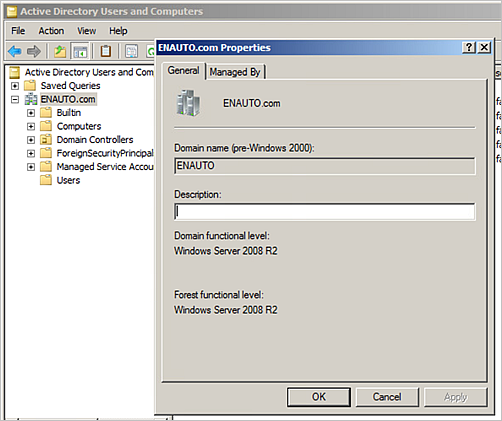Open the View menu
Viewport: 502px width, 421px height.
point(87,31)
